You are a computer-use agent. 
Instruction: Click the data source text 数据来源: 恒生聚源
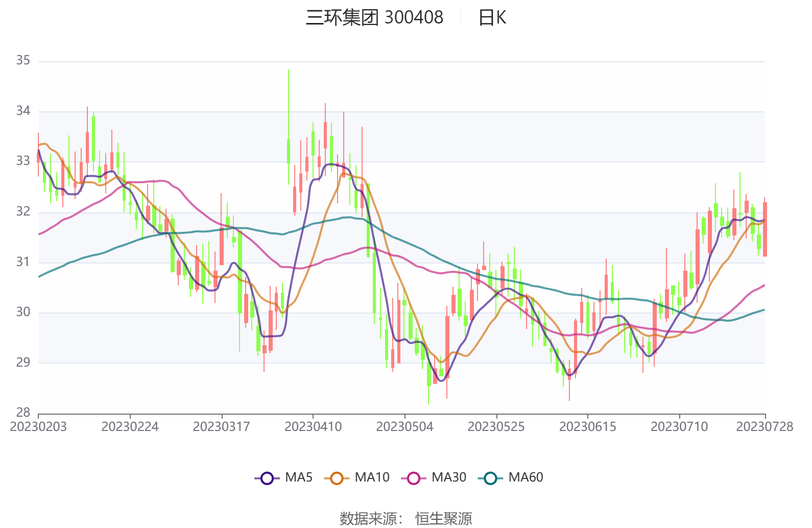(x=406, y=518)
